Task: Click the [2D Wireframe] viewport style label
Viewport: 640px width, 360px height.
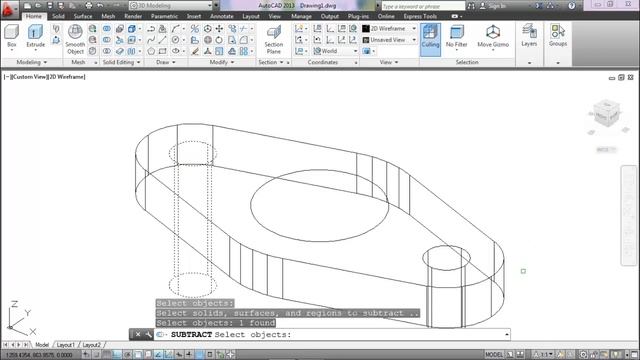Action: click(67, 77)
